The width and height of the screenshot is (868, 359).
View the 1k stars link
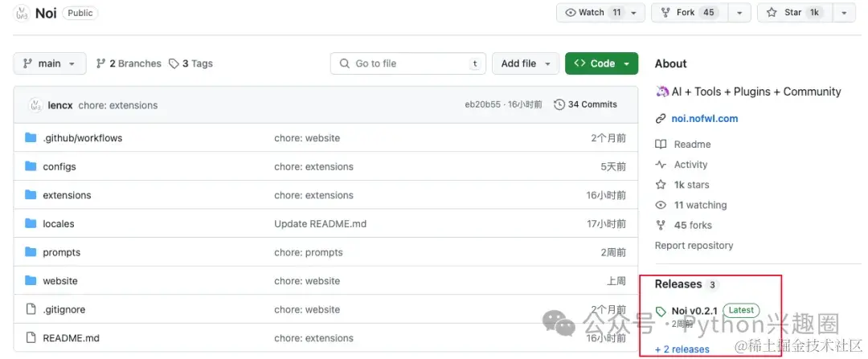click(x=691, y=185)
